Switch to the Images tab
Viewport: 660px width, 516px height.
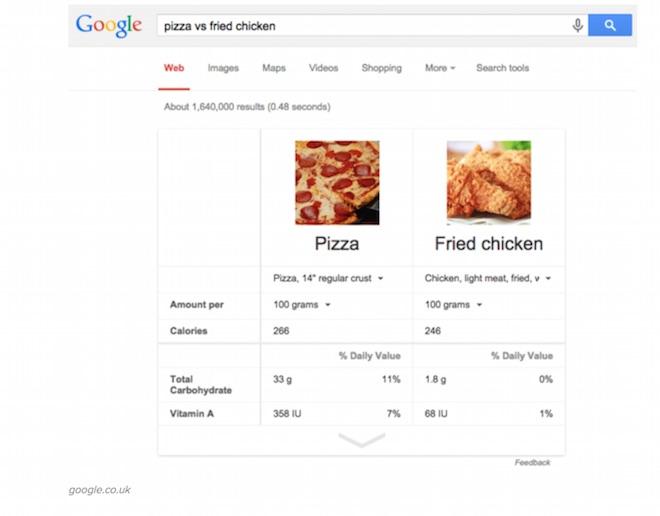tap(223, 68)
